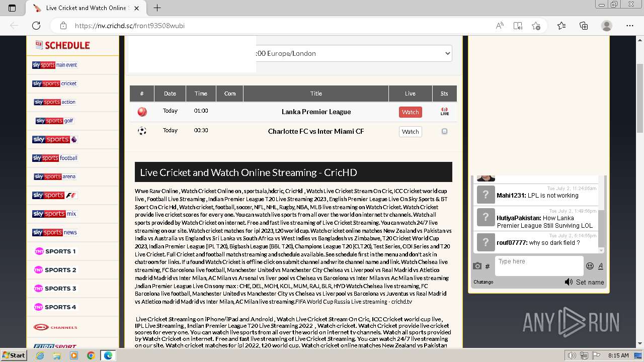Watch Charlotte FC vs Inter Miami CF

(x=410, y=132)
